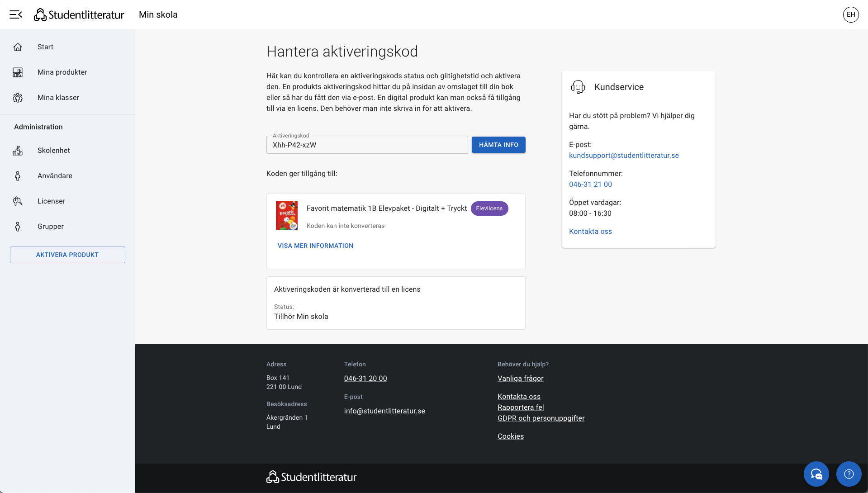Click the Favorit matematik book cover thumbnail

tap(287, 216)
